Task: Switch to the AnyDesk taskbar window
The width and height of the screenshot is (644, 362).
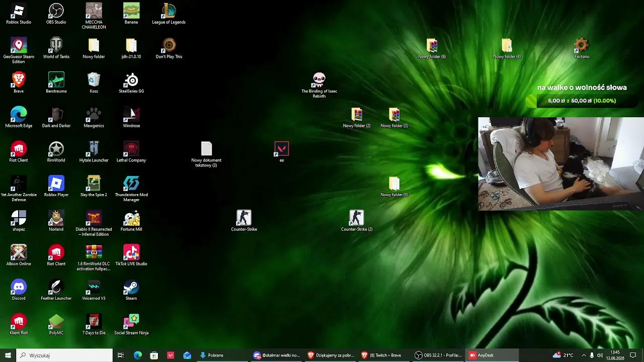Action: pyautogui.click(x=492, y=355)
